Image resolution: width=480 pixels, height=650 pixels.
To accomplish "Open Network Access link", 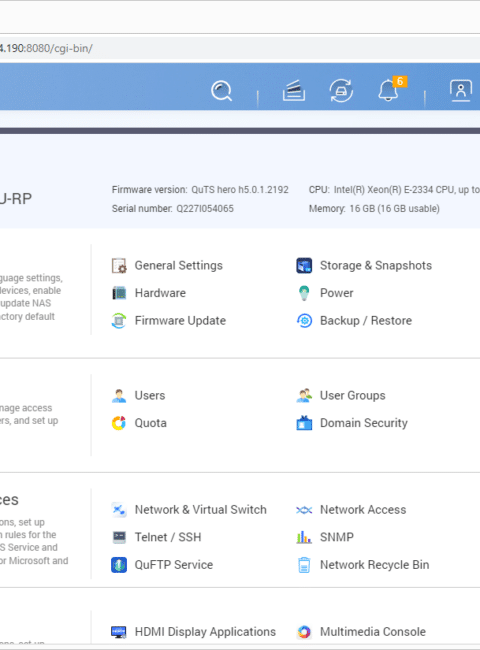I will tap(363, 510).
